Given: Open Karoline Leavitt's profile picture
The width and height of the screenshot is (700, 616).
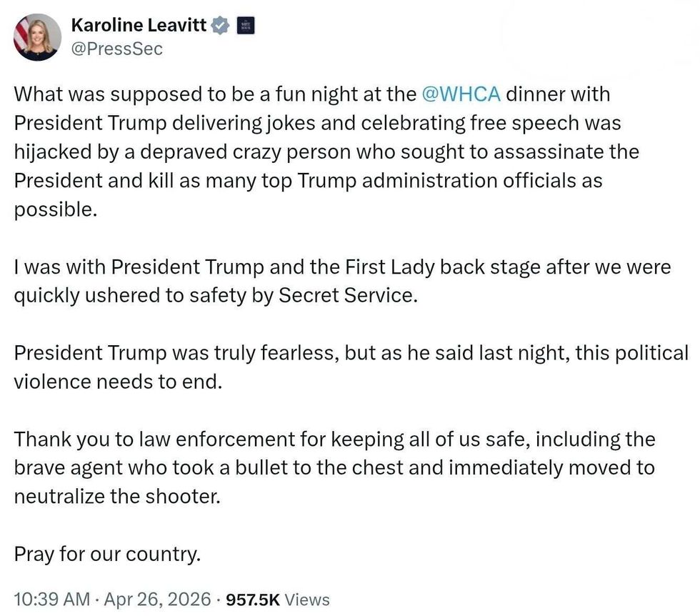Looking at the screenshot, I should pyautogui.click(x=37, y=37).
